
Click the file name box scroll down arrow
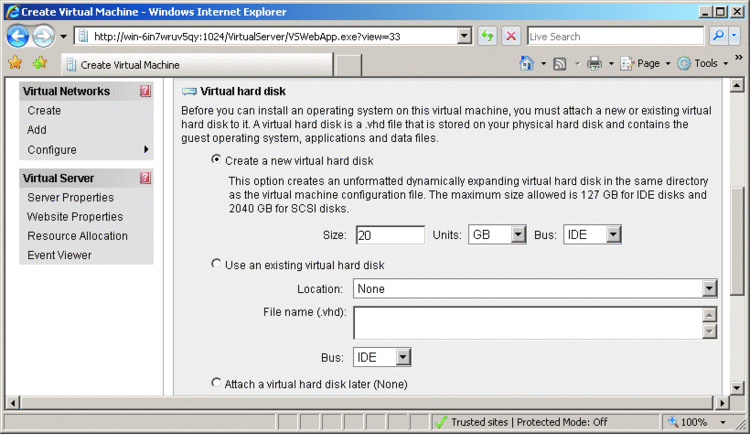point(709,331)
